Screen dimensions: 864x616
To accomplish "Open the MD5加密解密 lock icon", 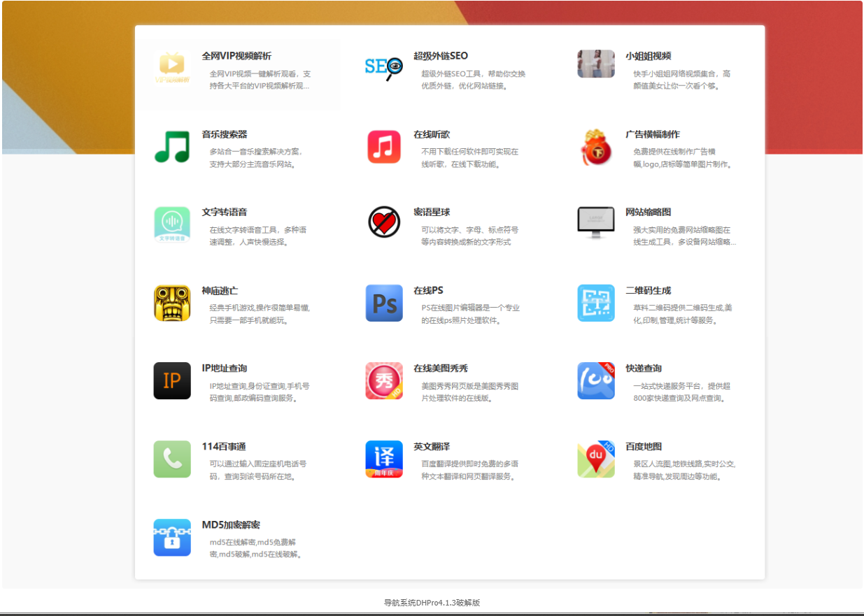I will click(x=172, y=538).
